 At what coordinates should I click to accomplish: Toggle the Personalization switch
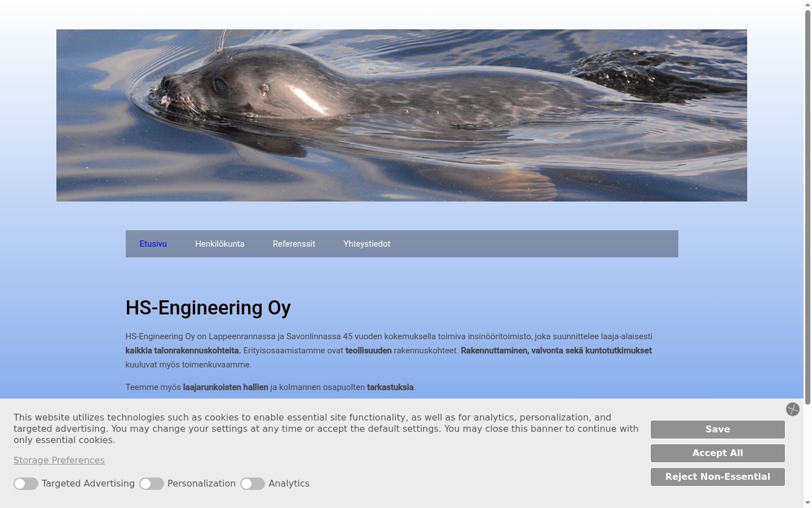click(152, 484)
